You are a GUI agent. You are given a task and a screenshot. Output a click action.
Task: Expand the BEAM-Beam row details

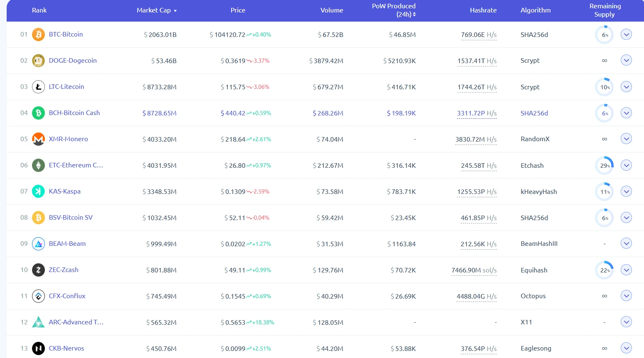tap(626, 244)
